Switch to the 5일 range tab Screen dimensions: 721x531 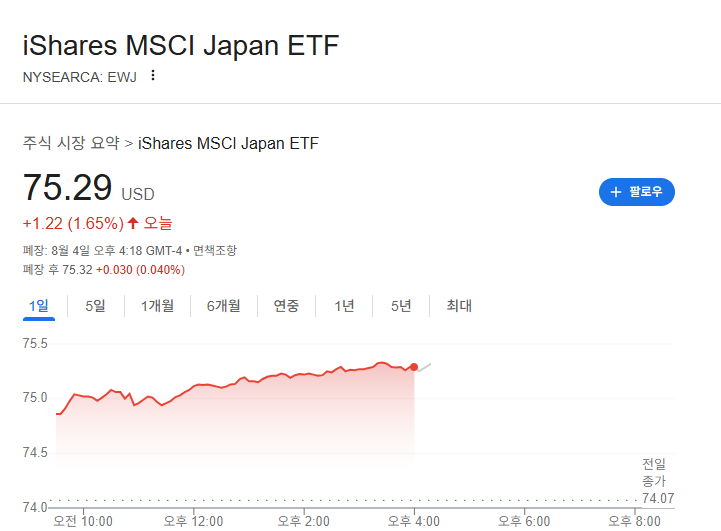coord(96,306)
